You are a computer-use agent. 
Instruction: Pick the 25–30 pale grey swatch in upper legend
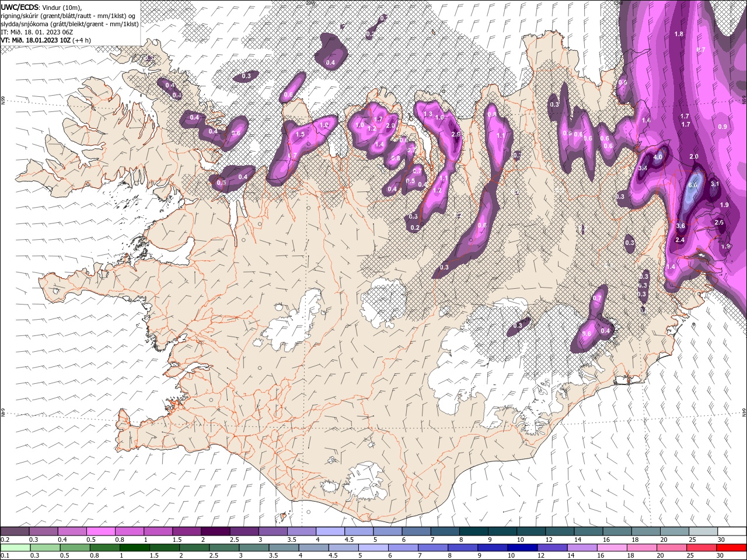tap(703, 531)
